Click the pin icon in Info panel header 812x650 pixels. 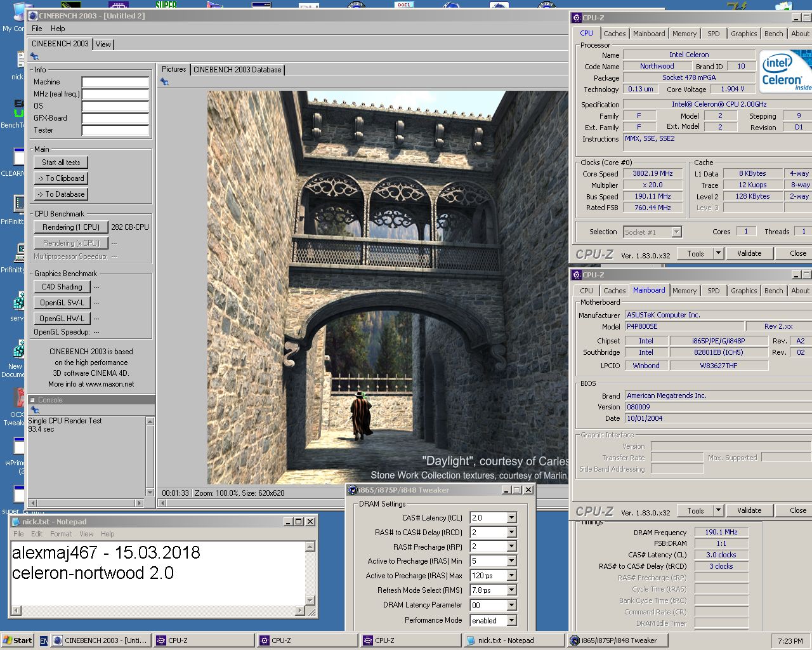34,56
